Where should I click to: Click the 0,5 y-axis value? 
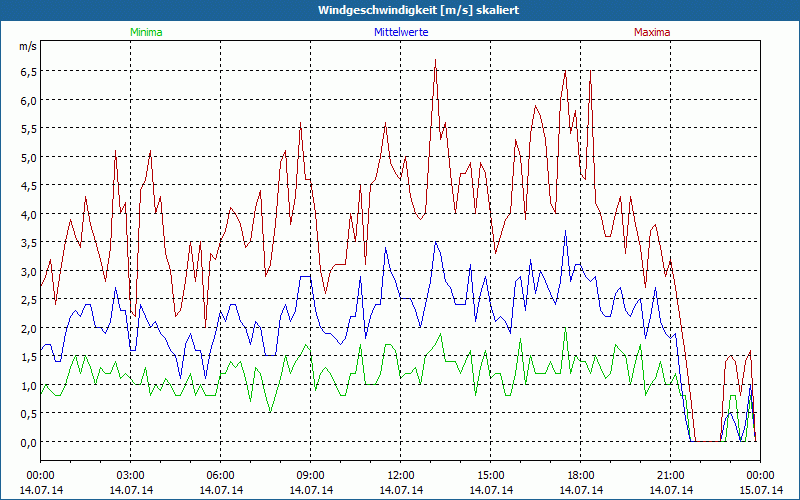click(x=29, y=414)
